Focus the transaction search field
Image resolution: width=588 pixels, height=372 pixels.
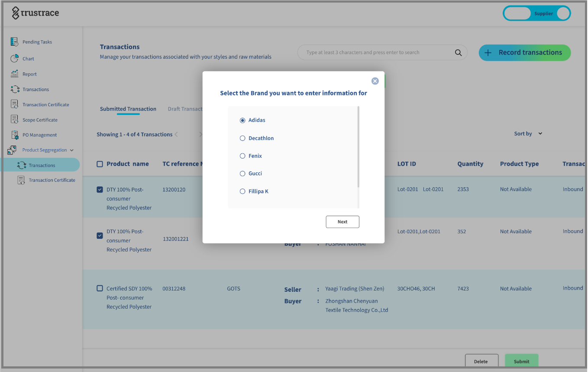[382, 52]
